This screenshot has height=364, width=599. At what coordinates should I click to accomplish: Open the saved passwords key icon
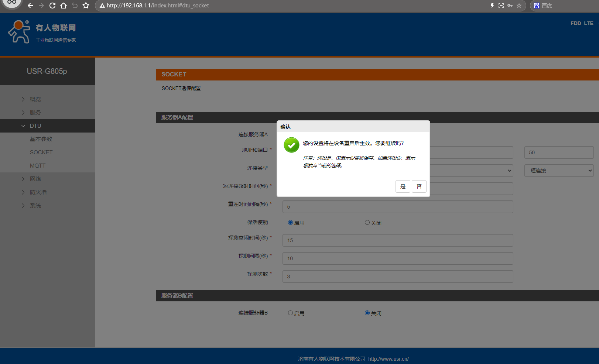pyautogui.click(x=510, y=6)
